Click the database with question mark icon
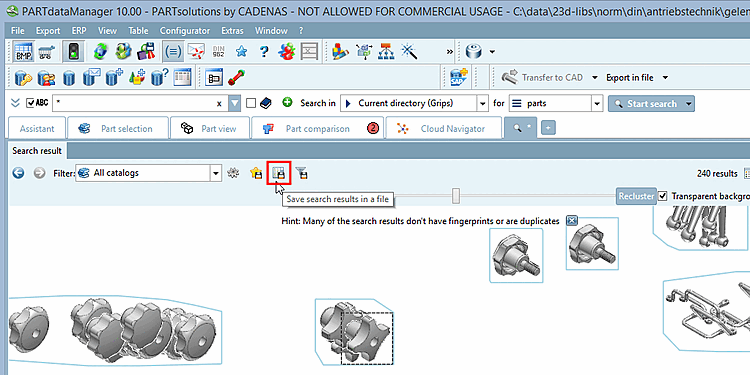 coord(160,77)
